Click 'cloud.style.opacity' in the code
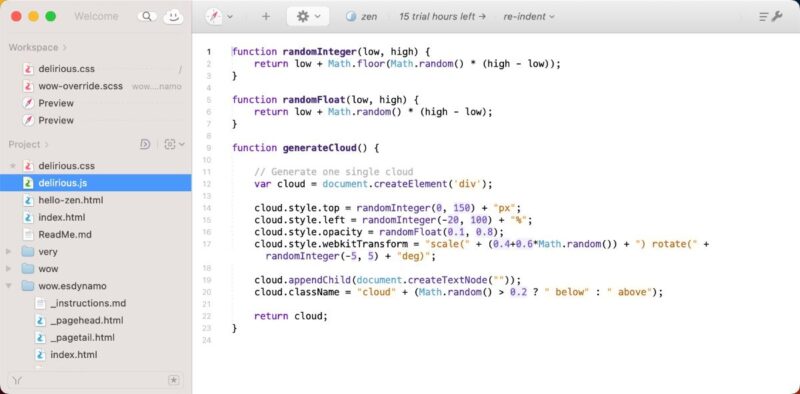Image resolution: width=800 pixels, height=394 pixels. pos(308,232)
